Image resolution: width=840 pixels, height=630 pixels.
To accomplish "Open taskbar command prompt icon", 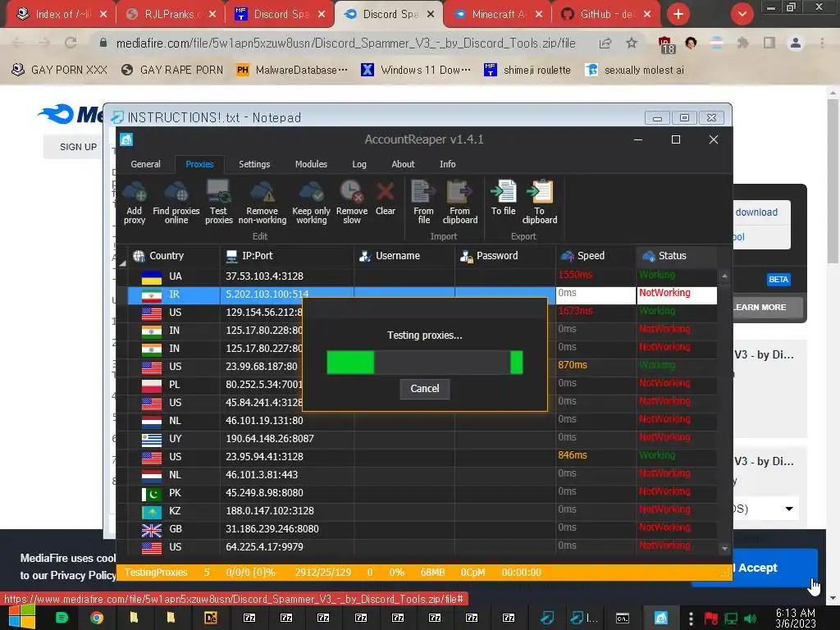I will pos(623,619).
